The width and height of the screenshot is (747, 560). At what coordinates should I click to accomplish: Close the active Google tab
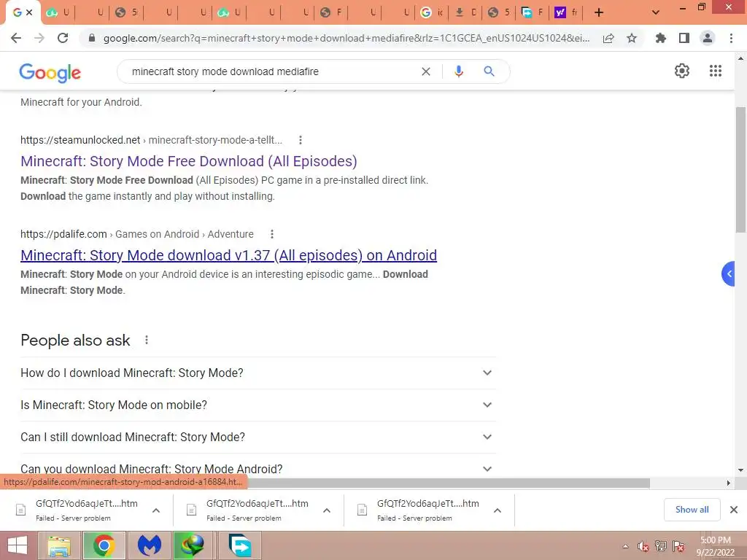point(29,12)
